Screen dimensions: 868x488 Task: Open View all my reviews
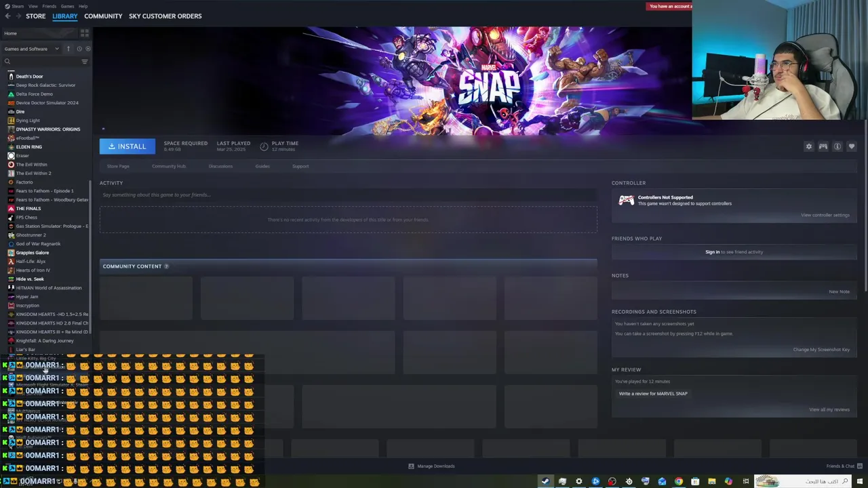(829, 410)
